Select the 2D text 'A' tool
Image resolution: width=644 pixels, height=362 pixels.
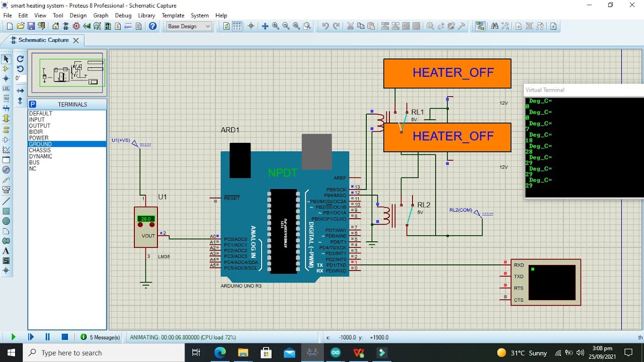pos(6,251)
